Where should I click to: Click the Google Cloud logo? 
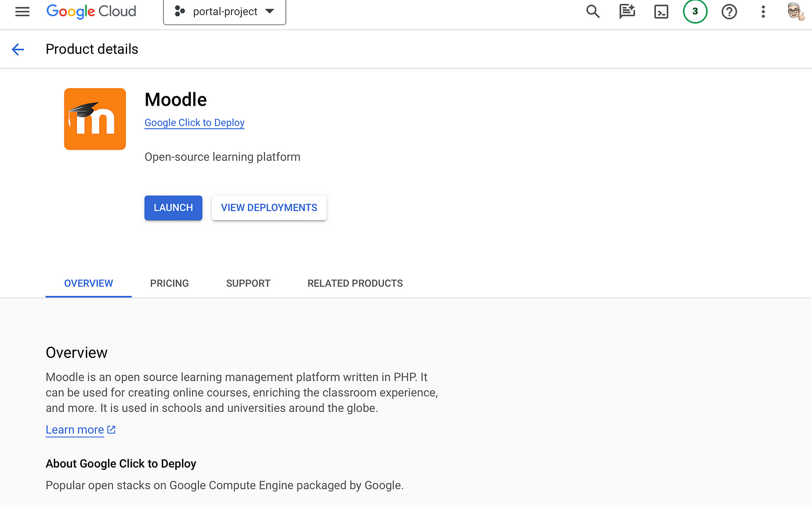point(91,12)
